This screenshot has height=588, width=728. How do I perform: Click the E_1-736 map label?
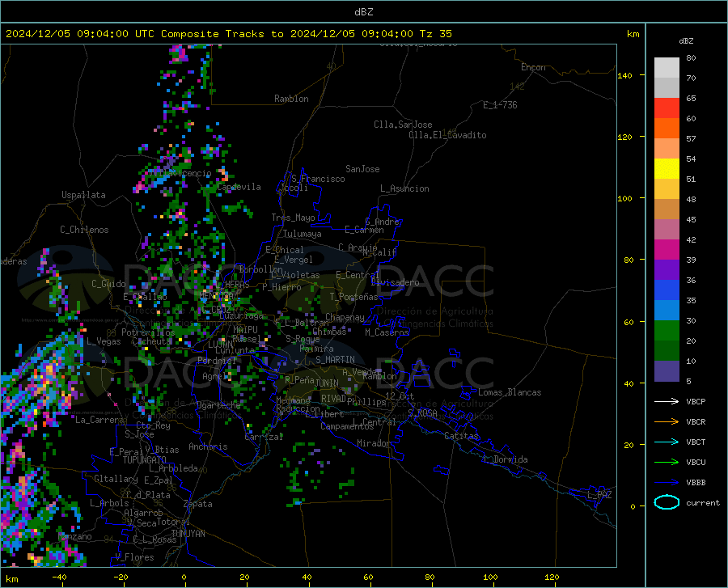click(500, 105)
